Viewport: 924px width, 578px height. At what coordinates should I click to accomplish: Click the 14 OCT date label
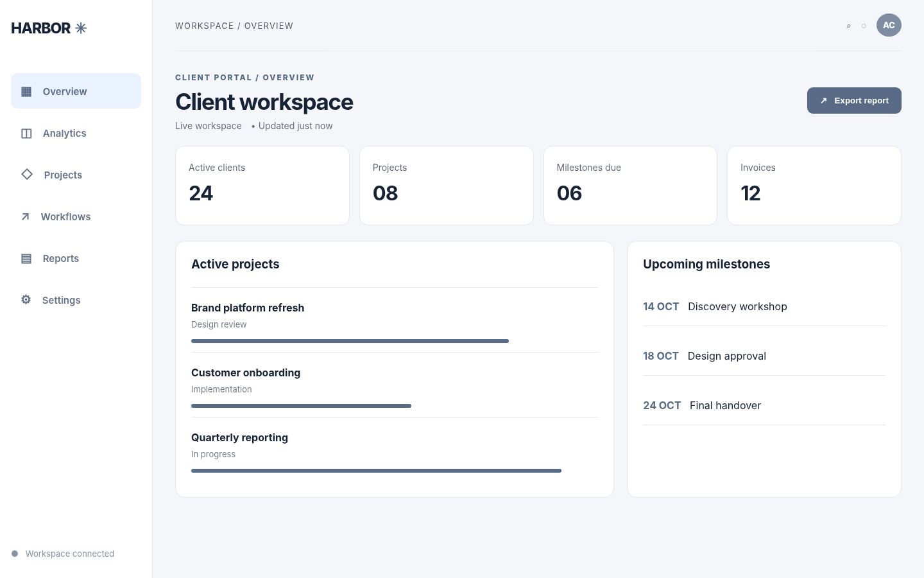(x=661, y=306)
